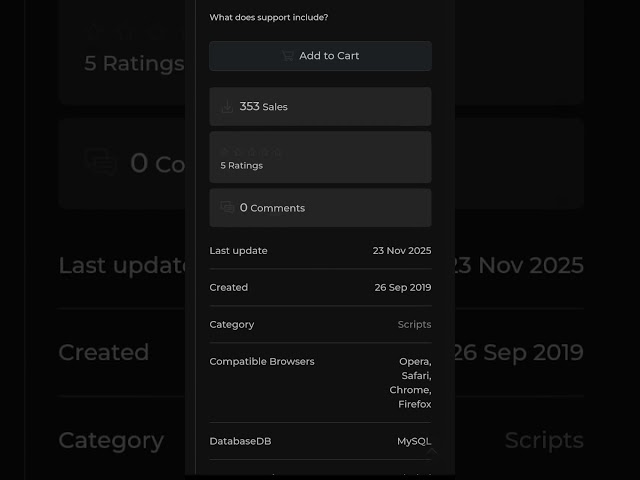The height and width of the screenshot is (480, 640).
Task: Select Chrome in compatible browsers
Action: (x=410, y=389)
